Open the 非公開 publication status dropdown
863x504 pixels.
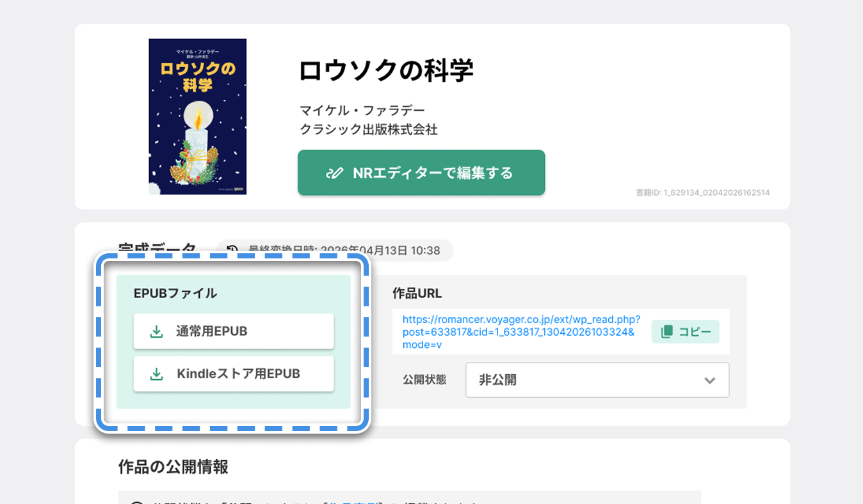coord(597,380)
